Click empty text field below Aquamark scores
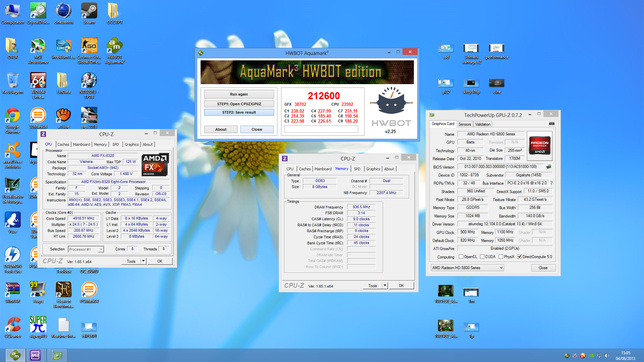 [x=321, y=129]
